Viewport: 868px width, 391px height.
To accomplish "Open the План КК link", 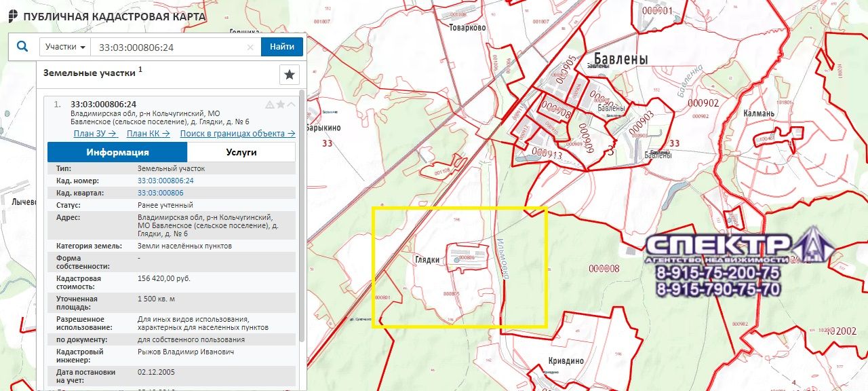I will (x=148, y=134).
